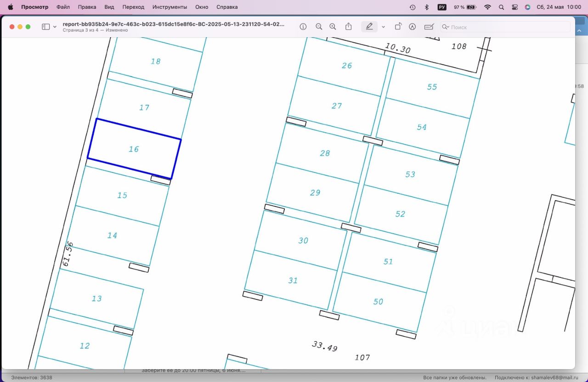Open the Окно menu
Image resolution: width=588 pixels, height=382 pixels.
[x=202, y=7]
